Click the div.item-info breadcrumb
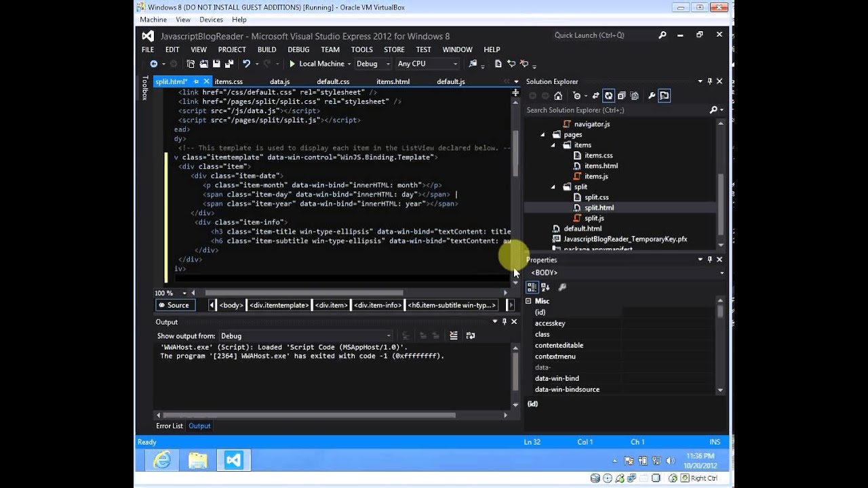The height and width of the screenshot is (488, 868). (378, 305)
